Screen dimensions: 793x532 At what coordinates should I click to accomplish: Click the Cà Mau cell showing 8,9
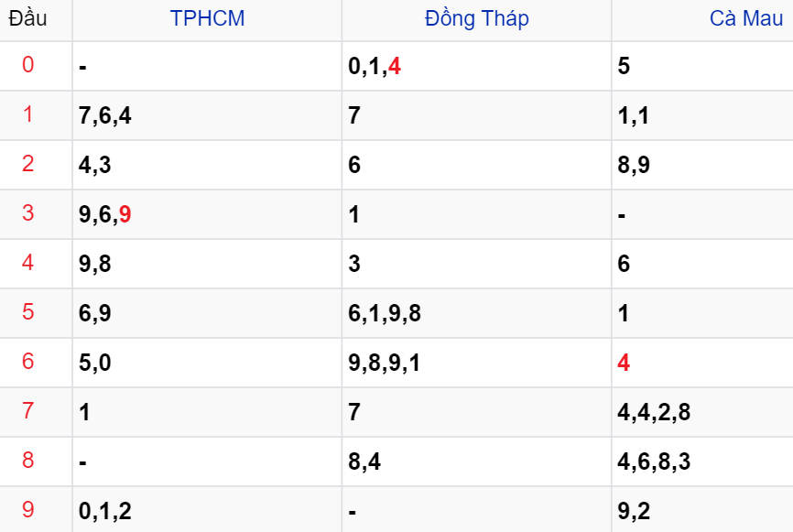point(634,165)
